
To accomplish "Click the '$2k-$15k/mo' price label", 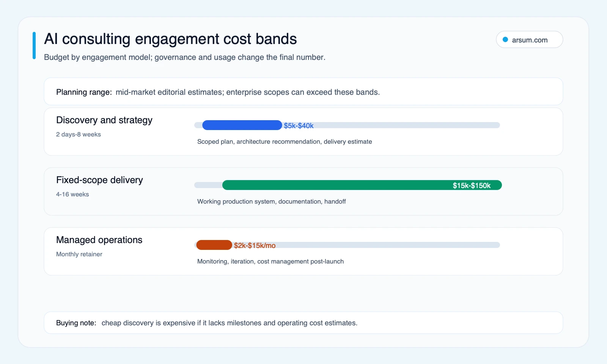I will [255, 246].
